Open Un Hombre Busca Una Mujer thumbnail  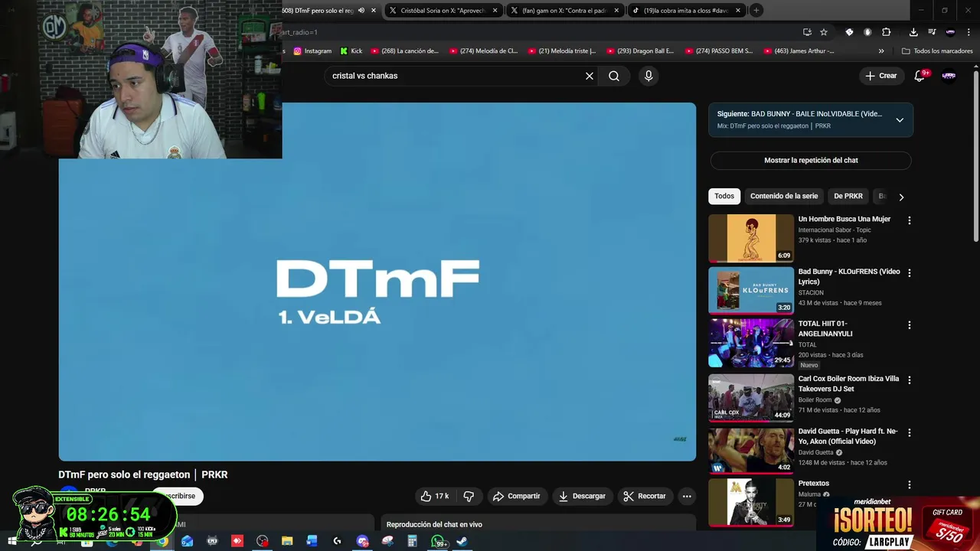(751, 238)
